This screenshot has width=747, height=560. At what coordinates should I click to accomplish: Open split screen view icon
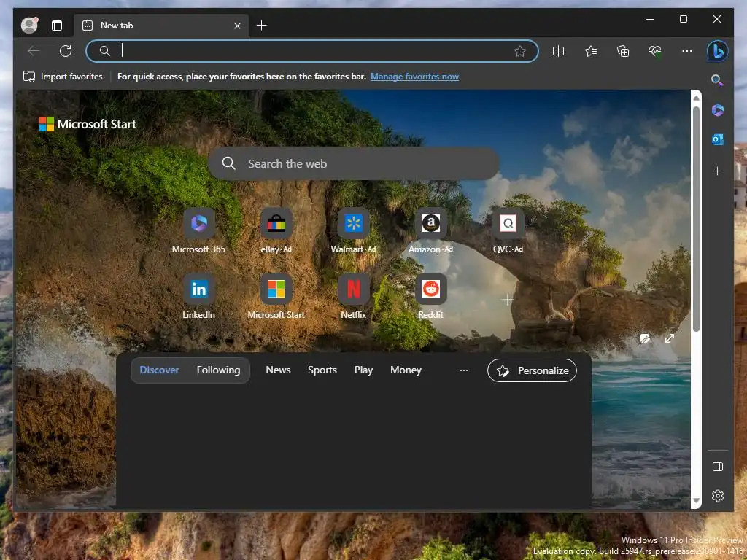[x=558, y=51]
